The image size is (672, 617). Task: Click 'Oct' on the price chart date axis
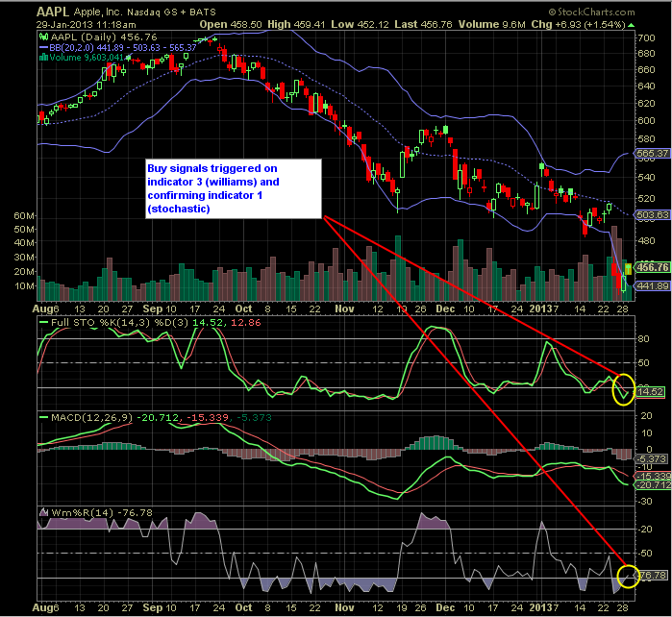pos(243,308)
